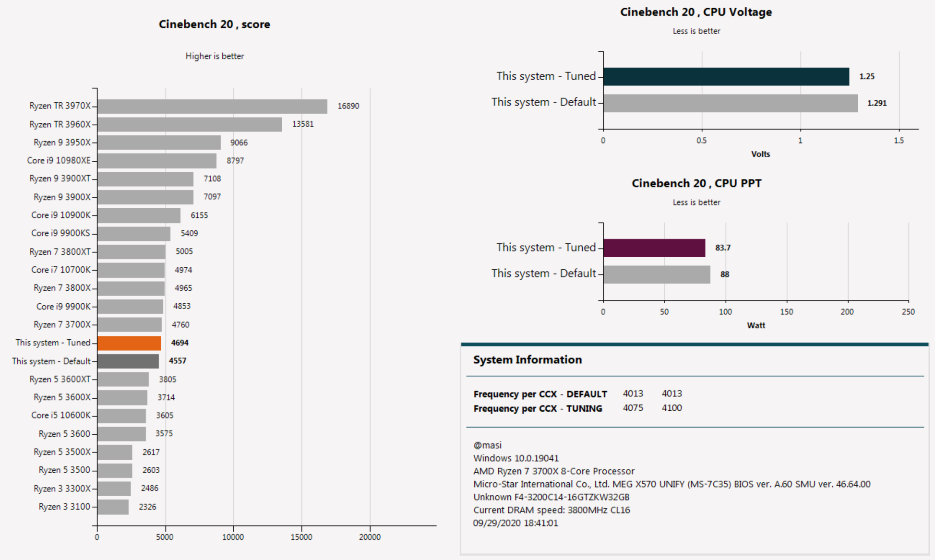Screen dimensions: 935x560
Task: Click the dark gray This system - Default score bar
Action: coord(128,361)
